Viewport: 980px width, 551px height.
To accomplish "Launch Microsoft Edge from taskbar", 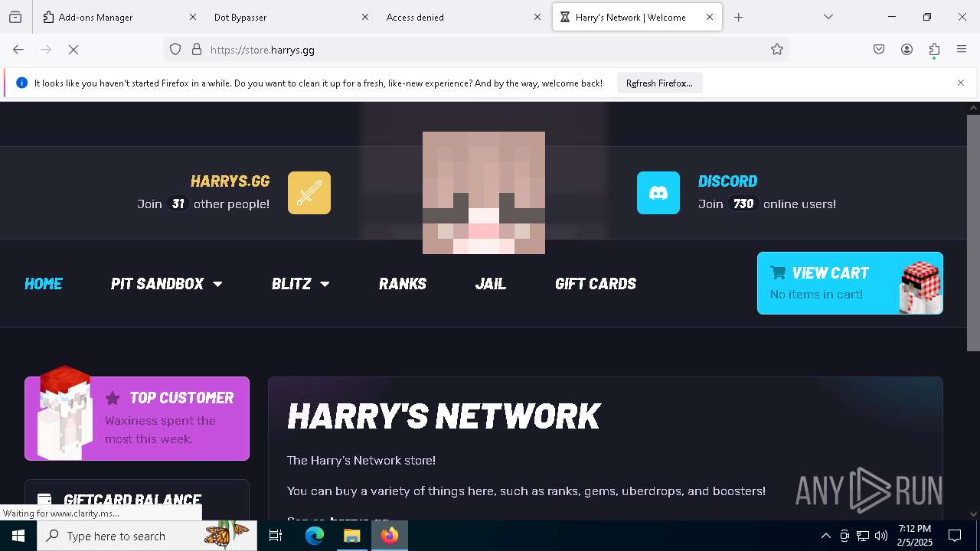I will point(315,536).
